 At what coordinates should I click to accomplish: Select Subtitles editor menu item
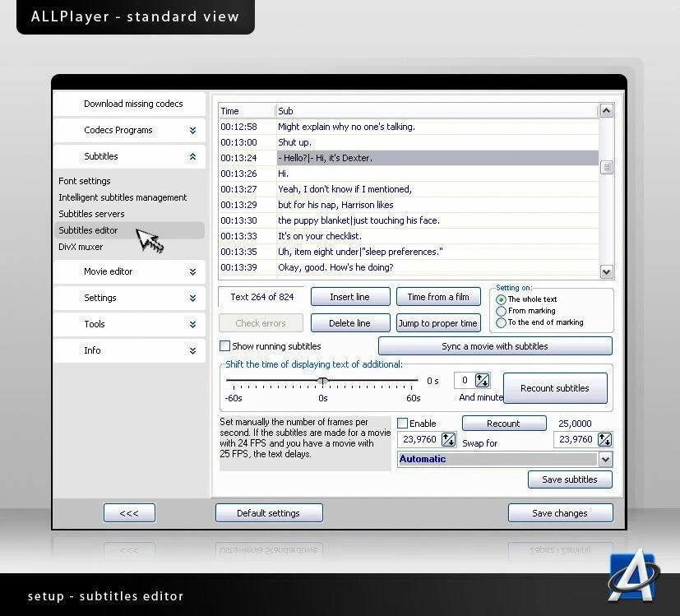point(129,230)
